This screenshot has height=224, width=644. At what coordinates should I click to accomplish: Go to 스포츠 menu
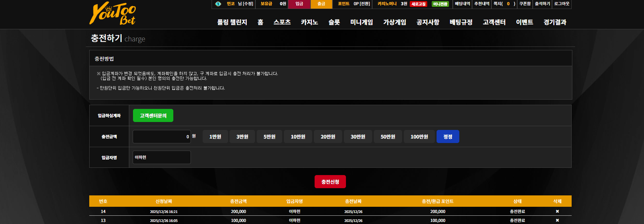[x=282, y=22]
